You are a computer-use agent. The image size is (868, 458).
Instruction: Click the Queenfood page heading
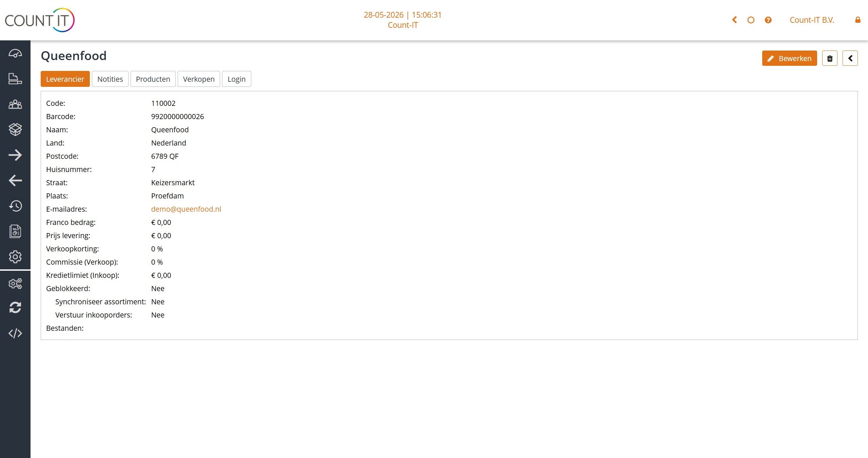(74, 56)
